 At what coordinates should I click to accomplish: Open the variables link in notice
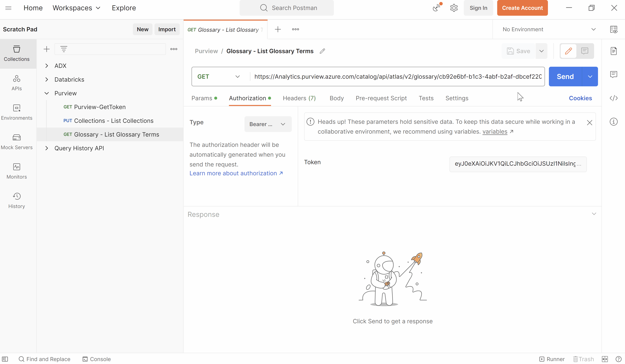tap(495, 132)
